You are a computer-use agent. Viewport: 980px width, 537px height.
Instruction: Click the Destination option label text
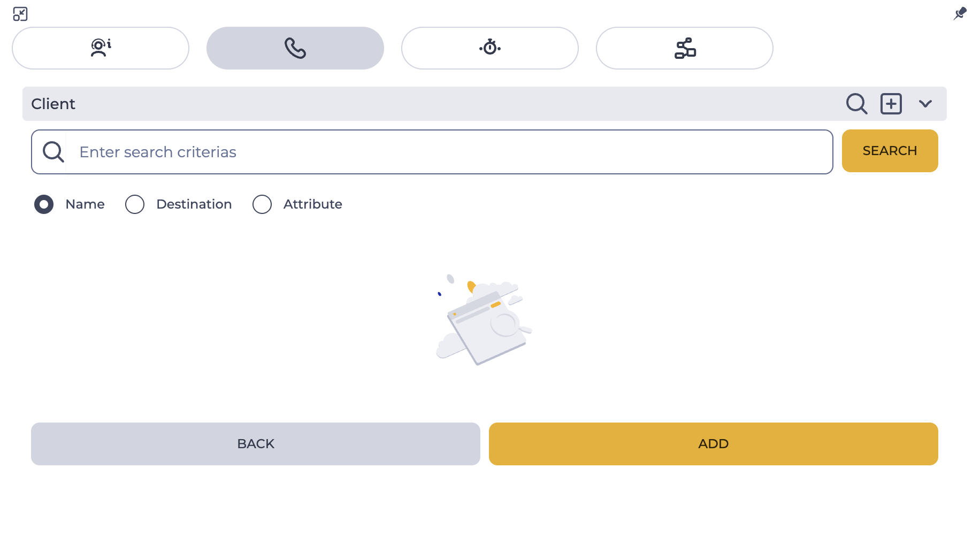coord(194,204)
